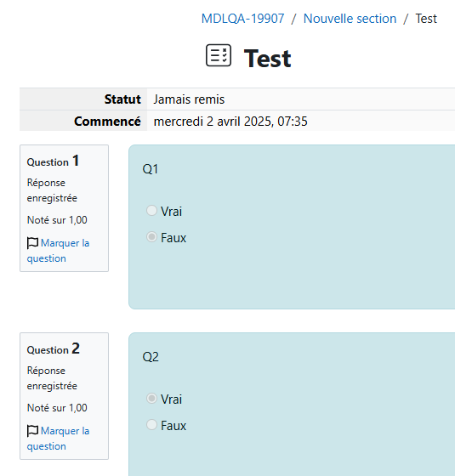The width and height of the screenshot is (455, 476).
Task: Click the flag icon in Question 1 box
Action: click(32, 243)
